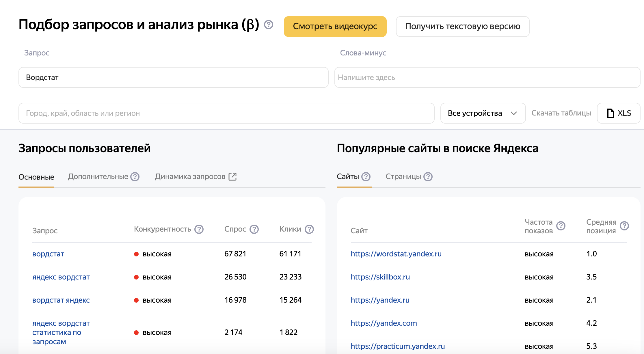Open site link skillbox.ru
This screenshot has height=354, width=644.
380,277
